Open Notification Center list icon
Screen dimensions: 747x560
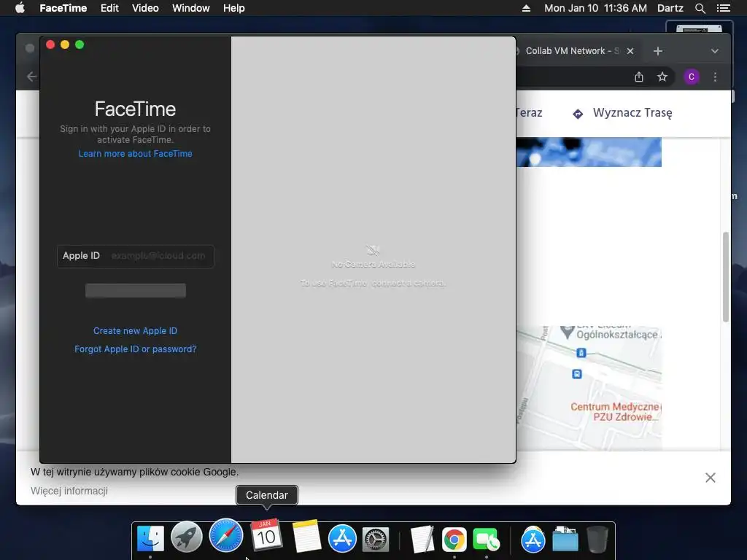(723, 8)
